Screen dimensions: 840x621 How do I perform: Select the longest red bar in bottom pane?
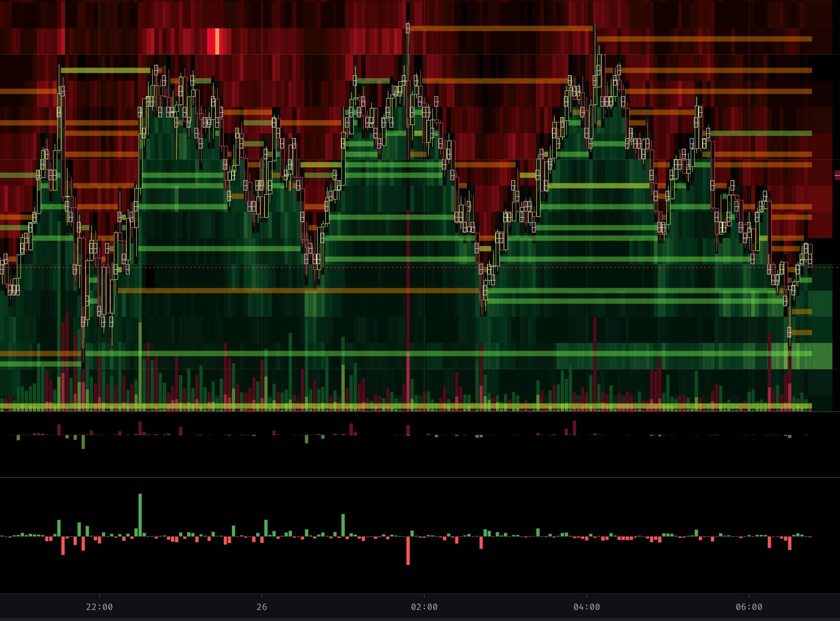click(408, 550)
